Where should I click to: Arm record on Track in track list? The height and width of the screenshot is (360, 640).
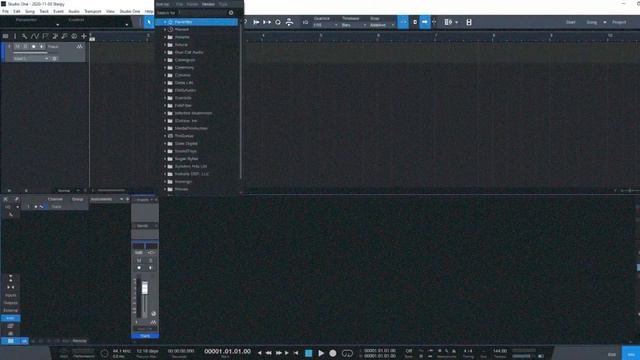pyautogui.click(x=33, y=47)
